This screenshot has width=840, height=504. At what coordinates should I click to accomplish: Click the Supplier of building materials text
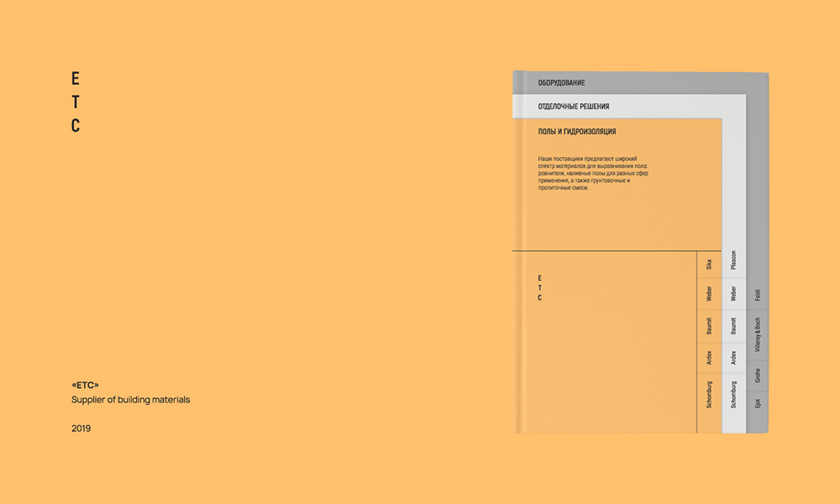(x=131, y=400)
